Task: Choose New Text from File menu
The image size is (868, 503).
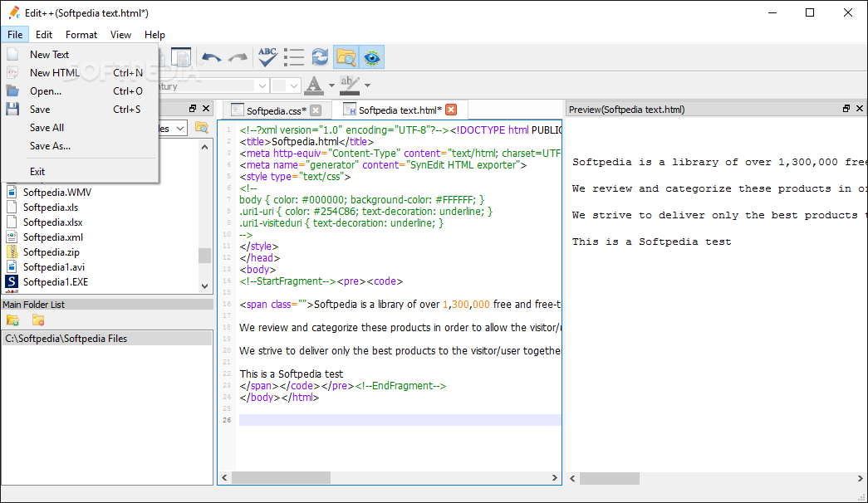Action: [81, 54]
